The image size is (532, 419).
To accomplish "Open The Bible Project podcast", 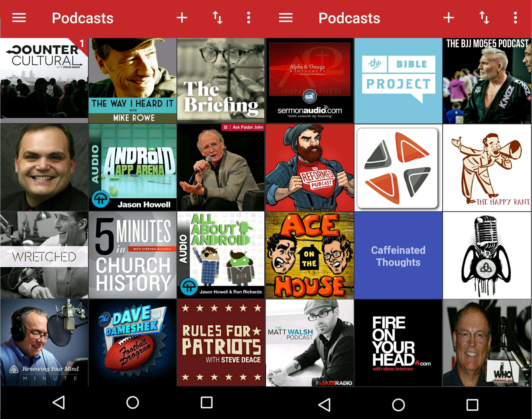I will tap(398, 81).
